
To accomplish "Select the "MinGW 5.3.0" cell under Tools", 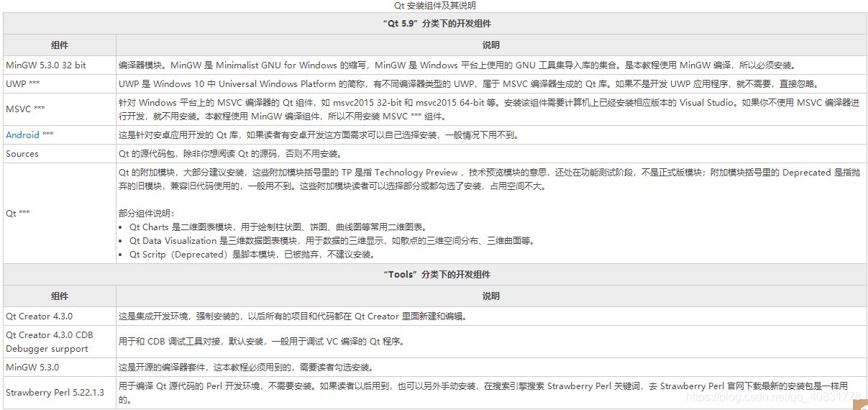I will click(60, 368).
